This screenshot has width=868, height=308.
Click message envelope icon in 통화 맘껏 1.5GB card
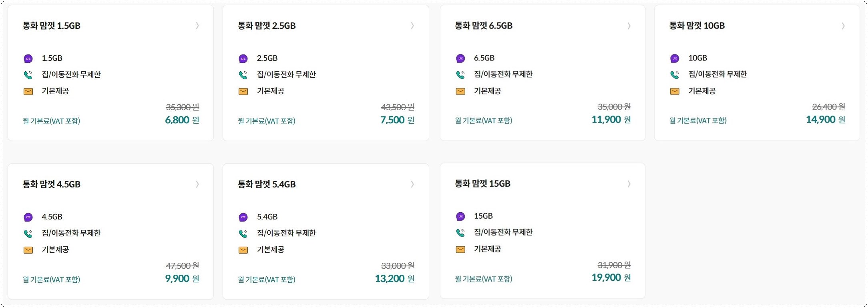(x=28, y=91)
